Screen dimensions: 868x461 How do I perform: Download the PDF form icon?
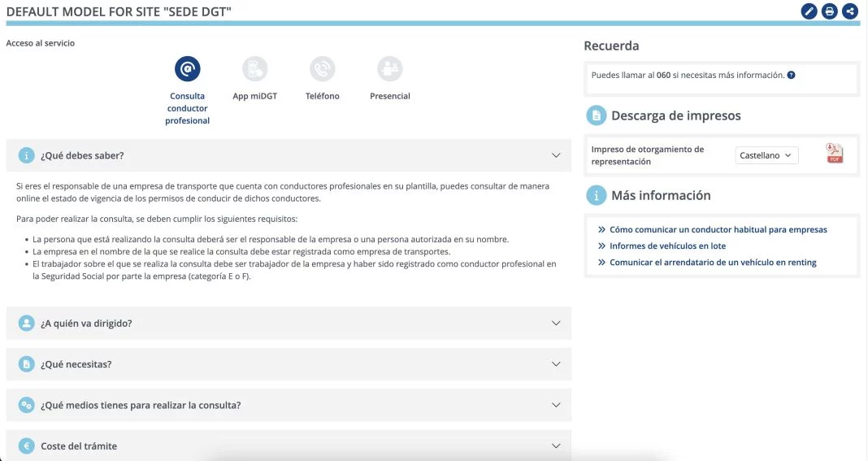(835, 154)
